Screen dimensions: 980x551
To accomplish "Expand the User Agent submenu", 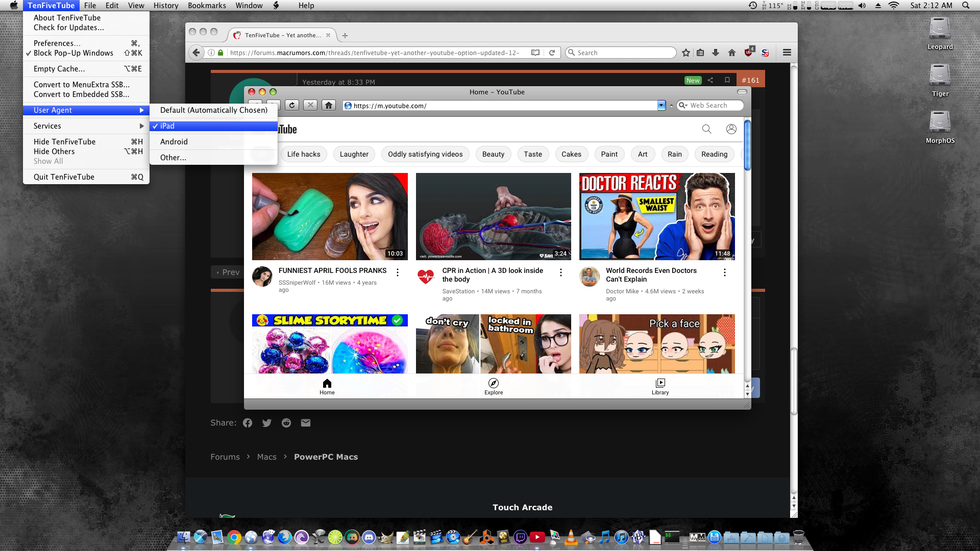I will pyautogui.click(x=86, y=110).
